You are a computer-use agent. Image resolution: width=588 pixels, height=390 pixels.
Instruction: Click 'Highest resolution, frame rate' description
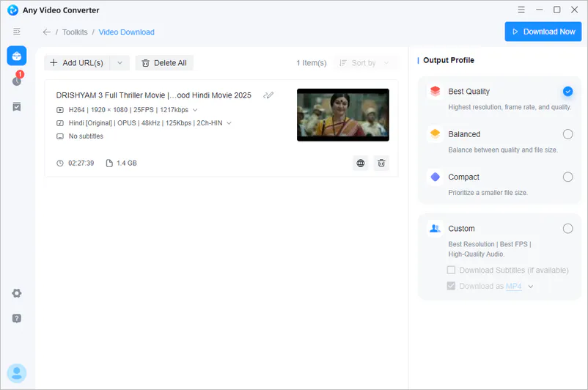(x=510, y=107)
